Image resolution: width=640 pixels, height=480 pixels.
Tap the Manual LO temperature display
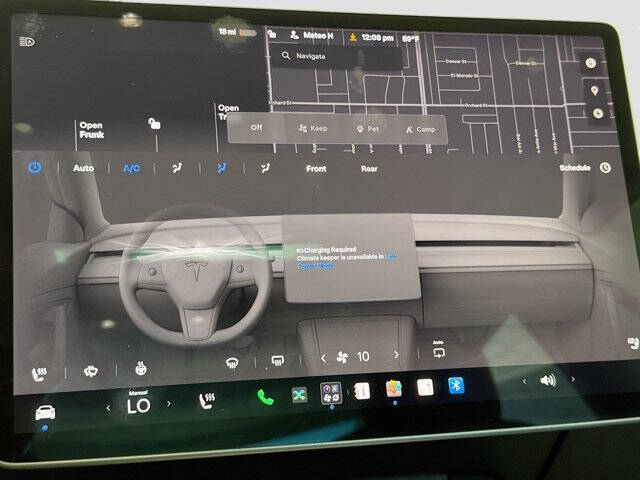click(x=138, y=403)
